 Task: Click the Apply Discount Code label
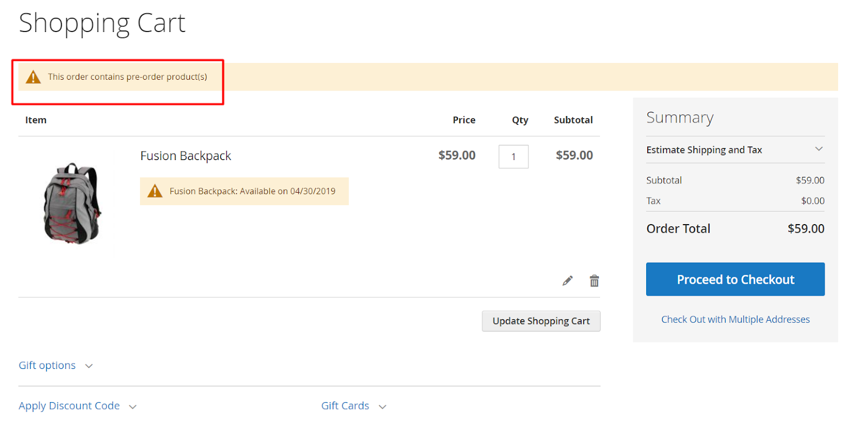coord(69,406)
